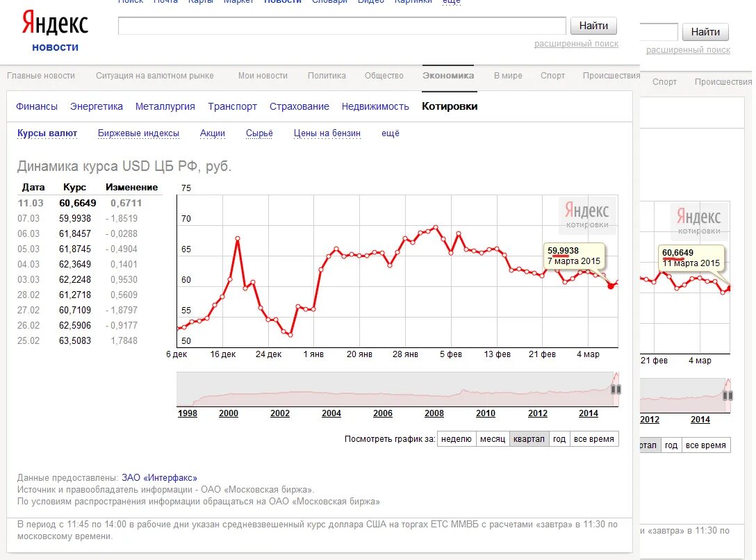Select все время period on the right-side page
The width and height of the screenshot is (756, 560).
click(x=706, y=445)
